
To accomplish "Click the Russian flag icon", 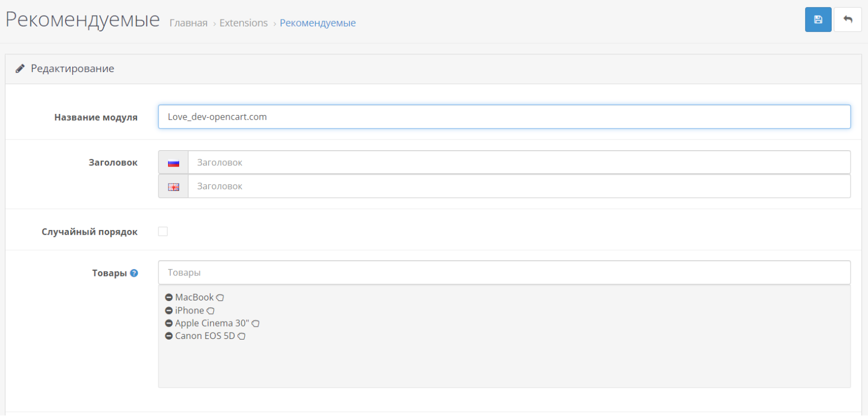I will (174, 163).
